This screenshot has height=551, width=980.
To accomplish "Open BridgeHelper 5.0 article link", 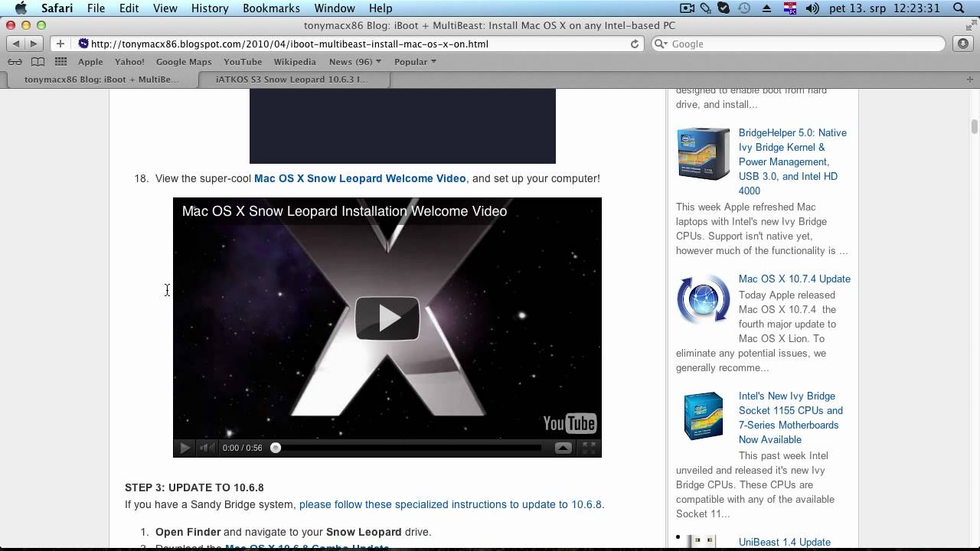I will tap(792, 161).
